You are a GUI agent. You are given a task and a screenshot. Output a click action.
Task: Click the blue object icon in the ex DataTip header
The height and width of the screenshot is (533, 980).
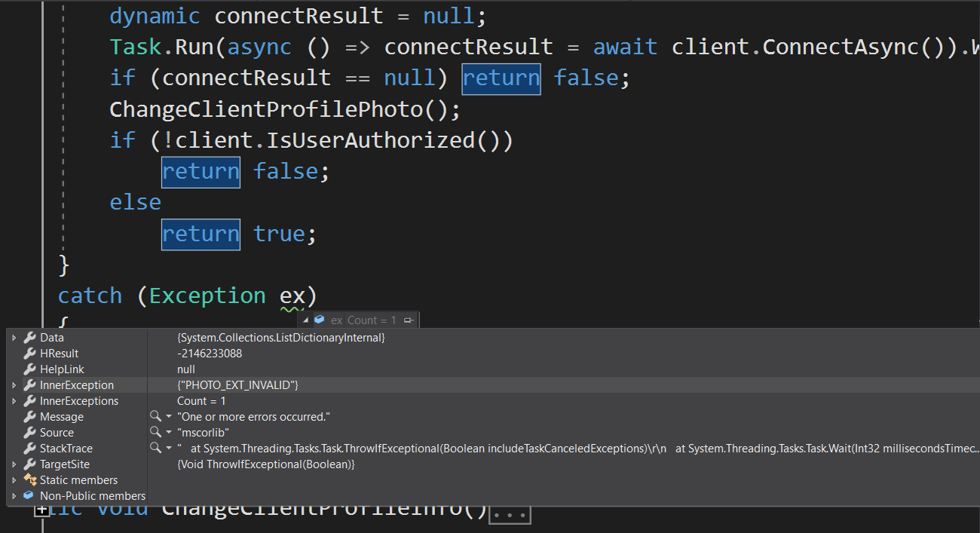coord(319,319)
